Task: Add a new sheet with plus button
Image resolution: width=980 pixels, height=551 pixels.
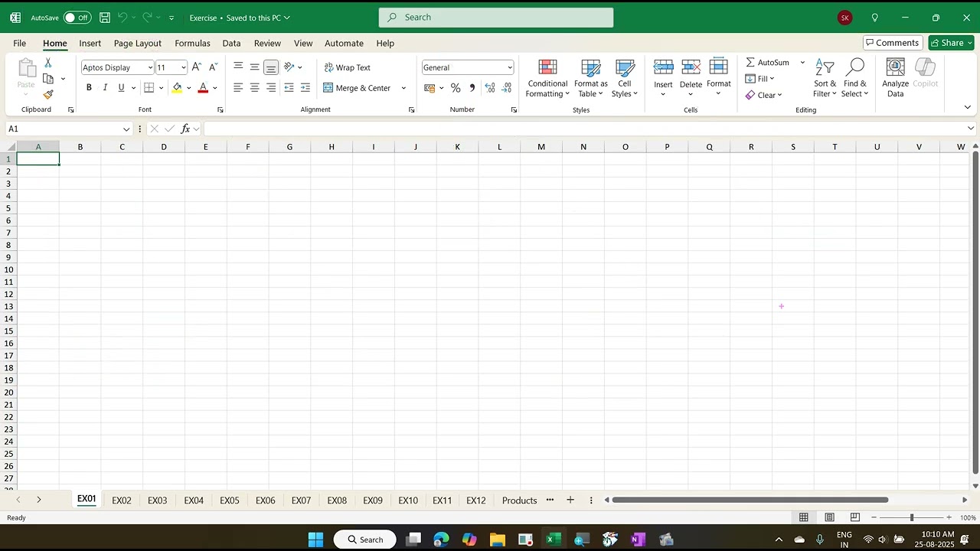Action: point(570,500)
